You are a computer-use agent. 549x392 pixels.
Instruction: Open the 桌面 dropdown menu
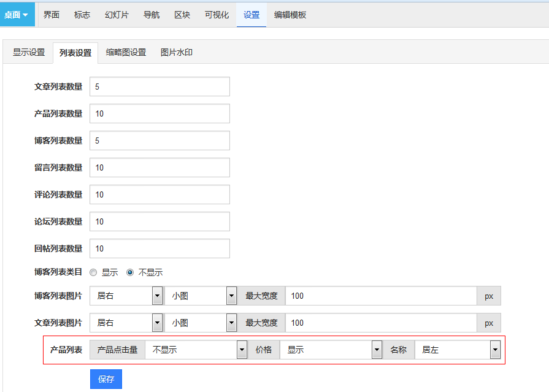(17, 15)
